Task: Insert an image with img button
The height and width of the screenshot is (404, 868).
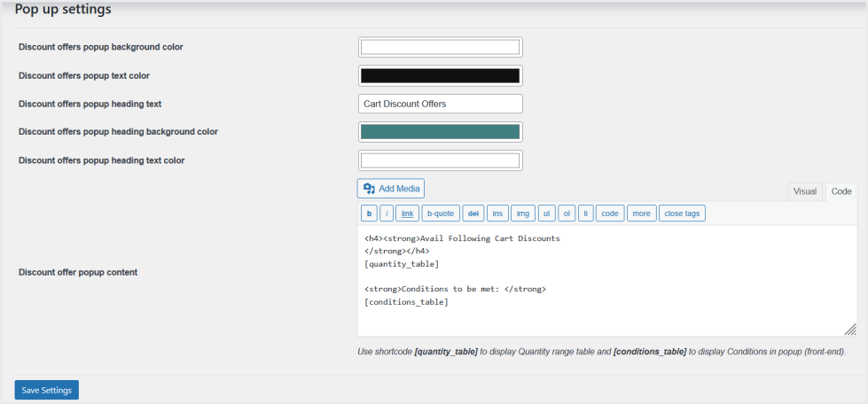Action: (523, 213)
